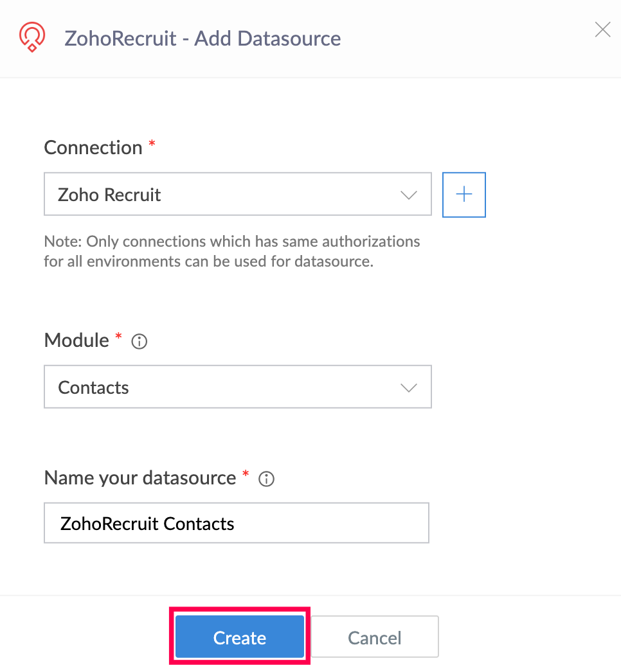
Task: Click the red asterisk next to Module
Action: (118, 337)
